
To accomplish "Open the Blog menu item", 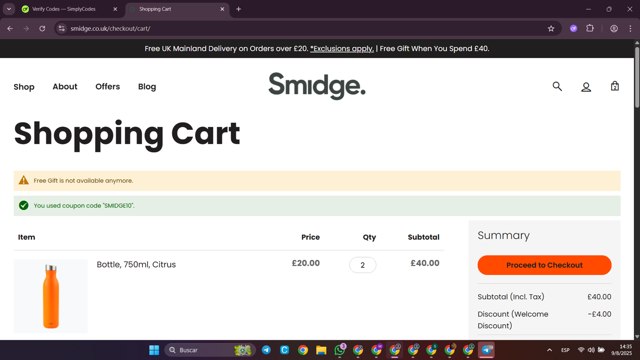I will 147,87.
